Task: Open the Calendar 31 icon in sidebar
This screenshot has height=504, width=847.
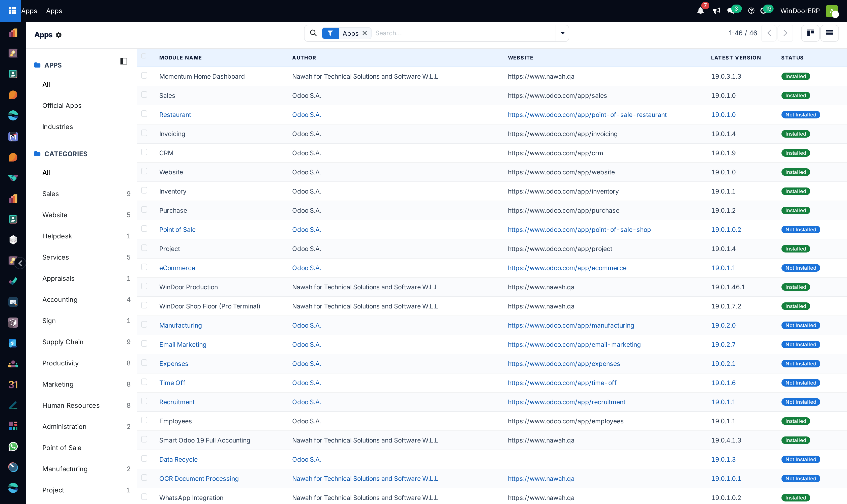Action: point(13,385)
